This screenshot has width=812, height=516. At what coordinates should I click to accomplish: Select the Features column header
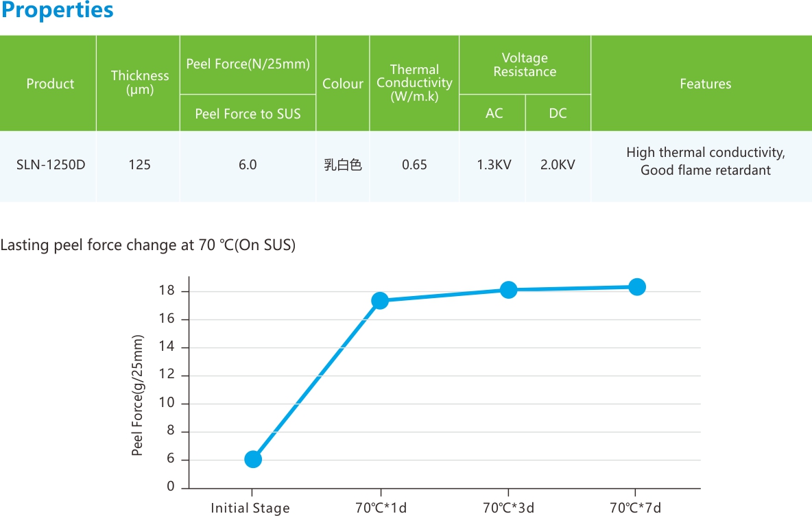pos(705,84)
